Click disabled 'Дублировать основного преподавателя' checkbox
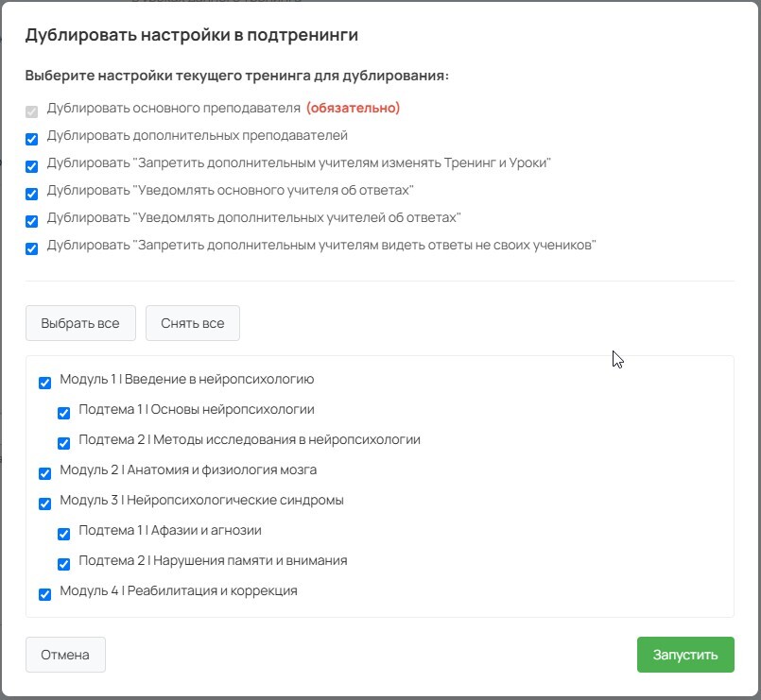The height and width of the screenshot is (700, 761). click(32, 111)
